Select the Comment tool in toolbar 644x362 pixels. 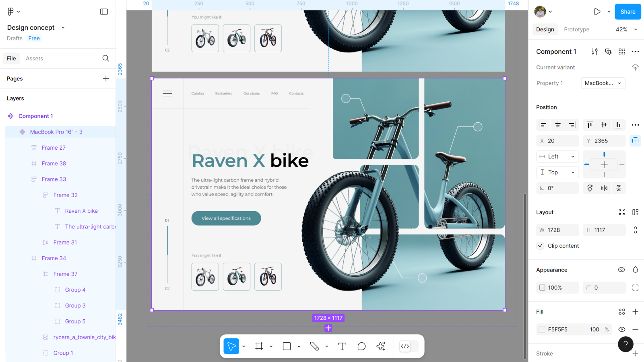point(361,346)
